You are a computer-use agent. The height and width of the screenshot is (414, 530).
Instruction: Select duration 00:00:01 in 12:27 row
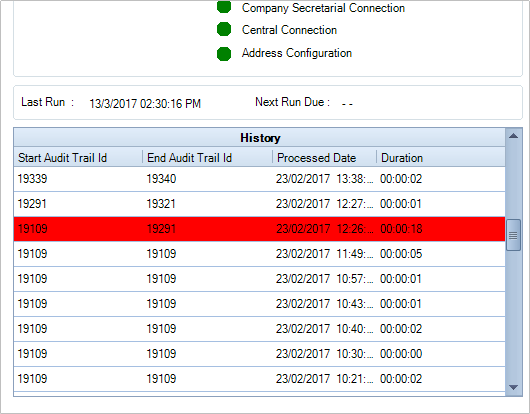pos(401,204)
